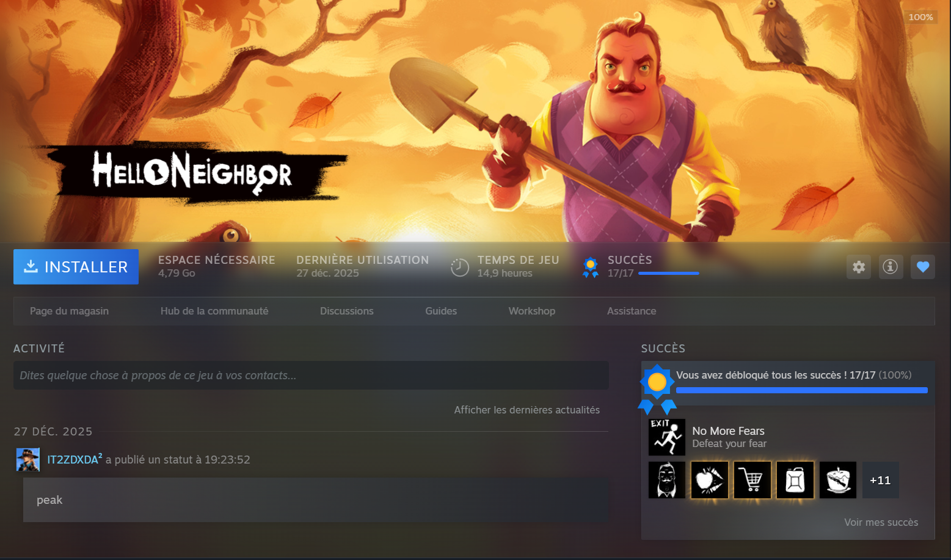Open the Discussions tab

346,311
